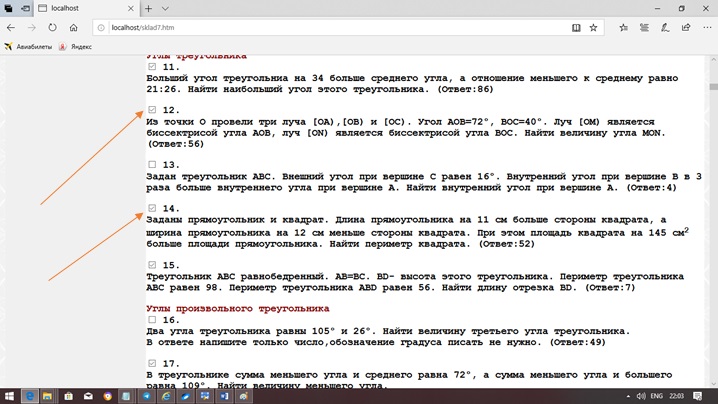Open the Favorites hub icon

coord(623,28)
